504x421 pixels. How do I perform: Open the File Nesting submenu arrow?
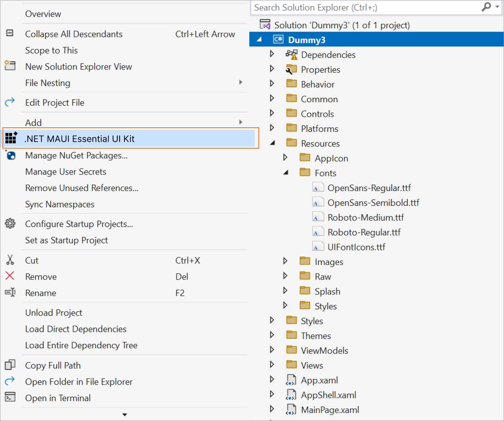(x=241, y=82)
